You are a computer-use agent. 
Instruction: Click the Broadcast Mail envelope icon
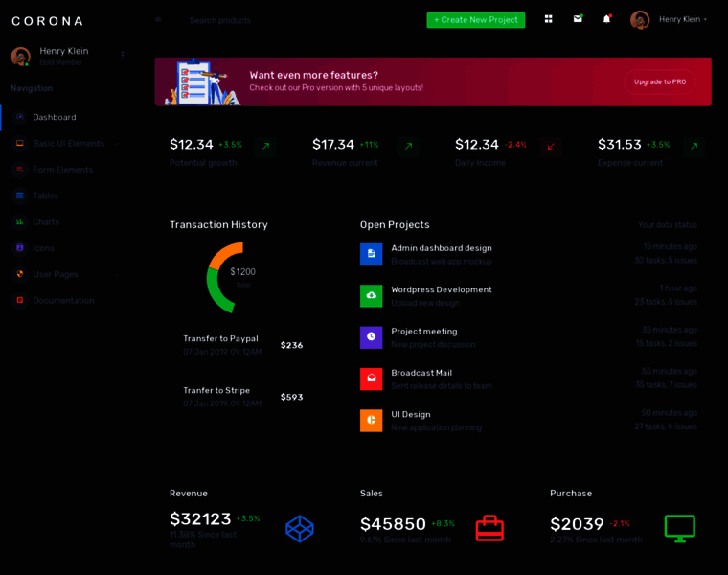[371, 379]
